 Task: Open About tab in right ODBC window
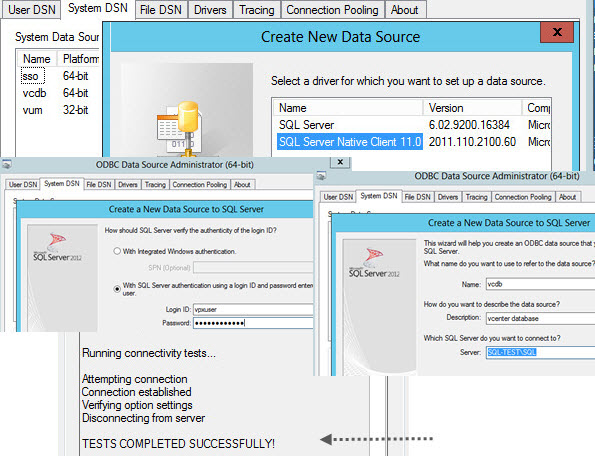(x=567, y=197)
